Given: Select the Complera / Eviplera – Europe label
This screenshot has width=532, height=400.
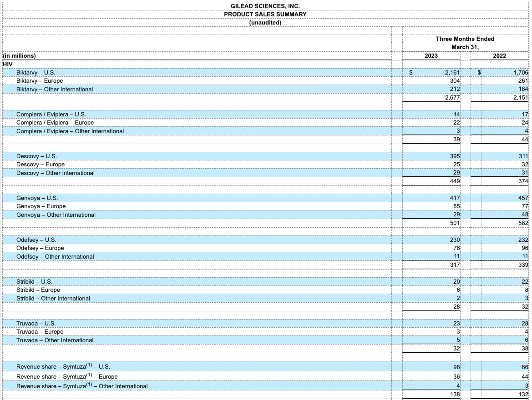Looking at the screenshot, I should (x=55, y=122).
